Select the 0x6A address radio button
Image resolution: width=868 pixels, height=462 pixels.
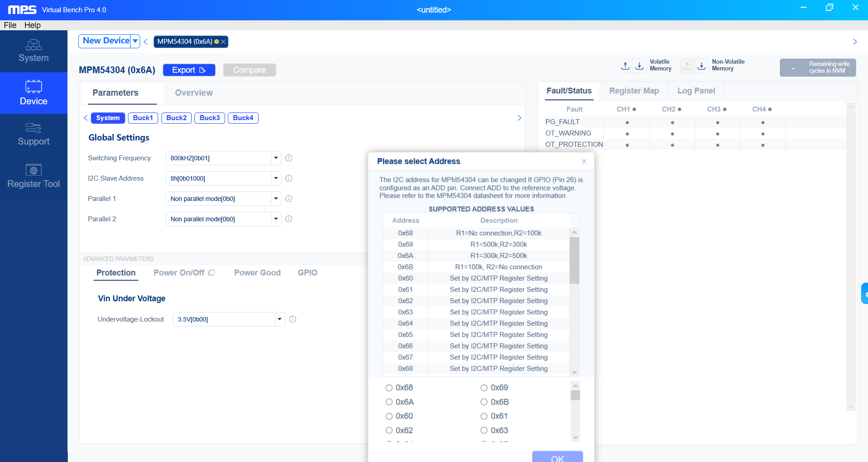pos(389,402)
